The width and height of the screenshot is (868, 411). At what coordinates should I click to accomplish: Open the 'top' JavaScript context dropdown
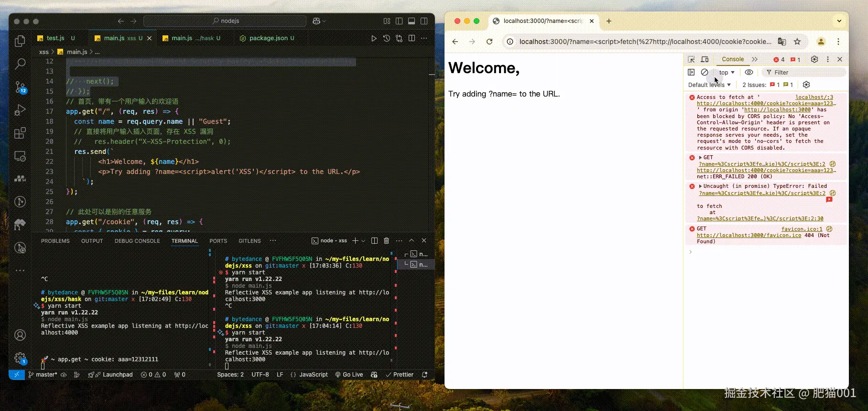click(x=727, y=73)
